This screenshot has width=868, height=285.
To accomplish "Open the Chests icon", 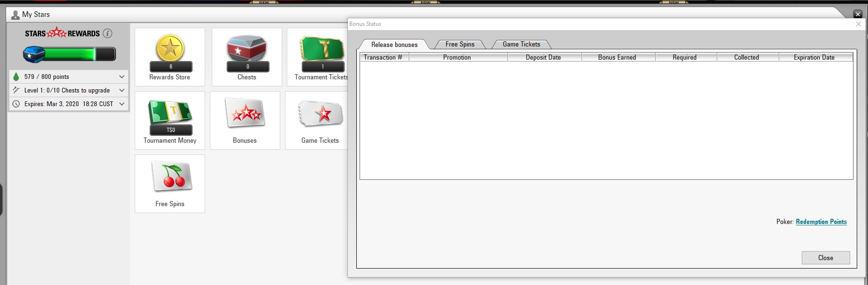I will [x=247, y=48].
